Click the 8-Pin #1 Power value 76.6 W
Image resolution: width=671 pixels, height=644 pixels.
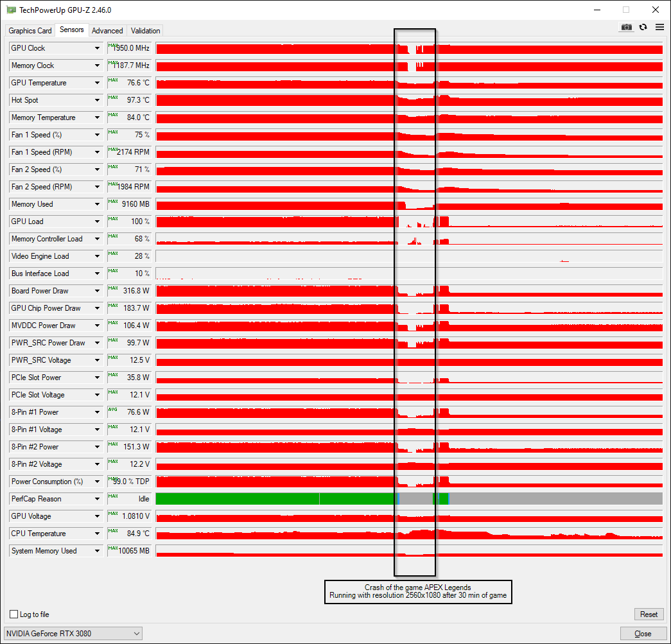tap(129, 412)
